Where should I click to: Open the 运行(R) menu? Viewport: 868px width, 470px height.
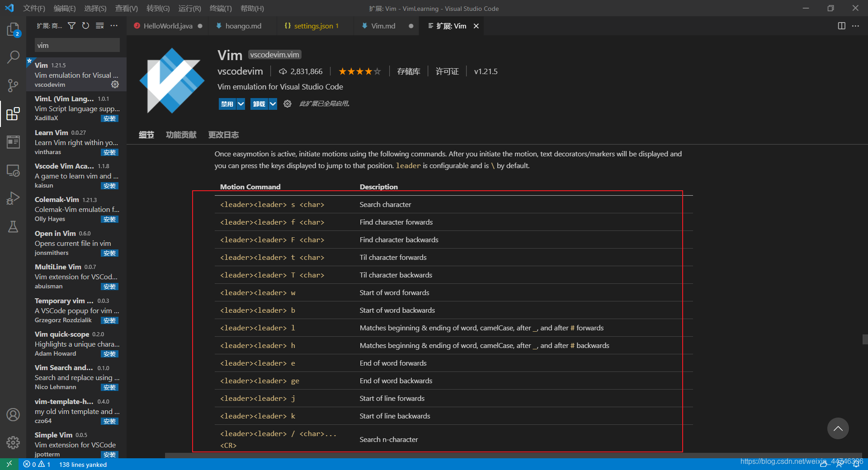[x=189, y=8]
